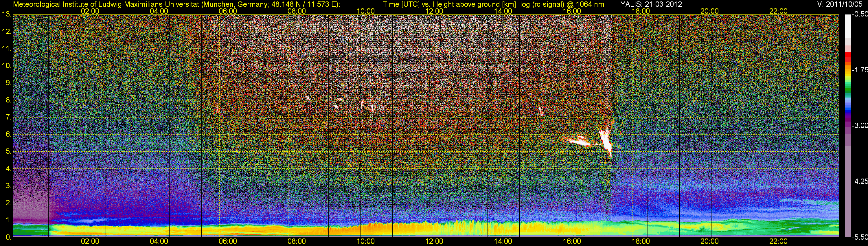Click height axis label "12."

tap(6, 32)
